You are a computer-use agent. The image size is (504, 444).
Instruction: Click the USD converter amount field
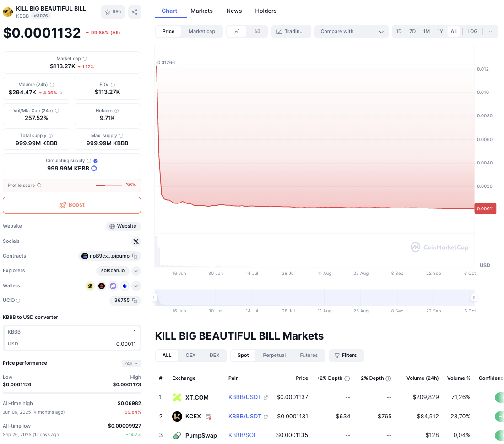click(72, 344)
